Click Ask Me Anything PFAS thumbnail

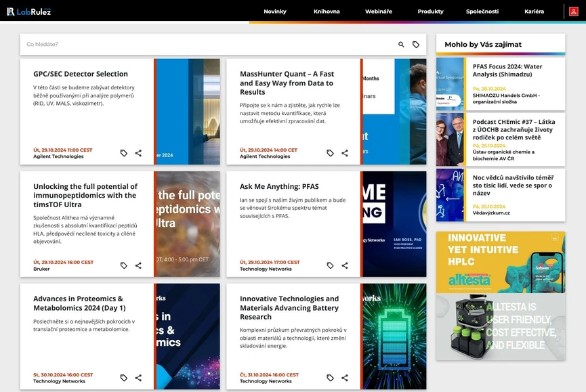click(394, 224)
